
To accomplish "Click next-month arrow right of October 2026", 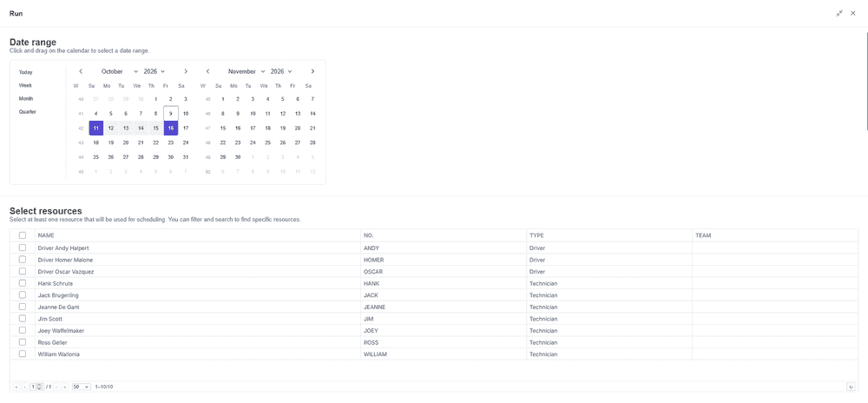I will (186, 71).
